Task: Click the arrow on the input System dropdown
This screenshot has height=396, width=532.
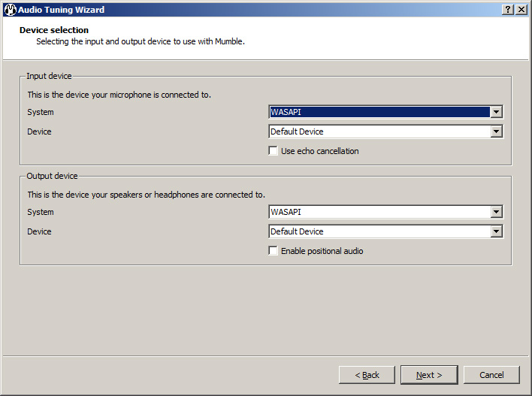Action: point(496,112)
